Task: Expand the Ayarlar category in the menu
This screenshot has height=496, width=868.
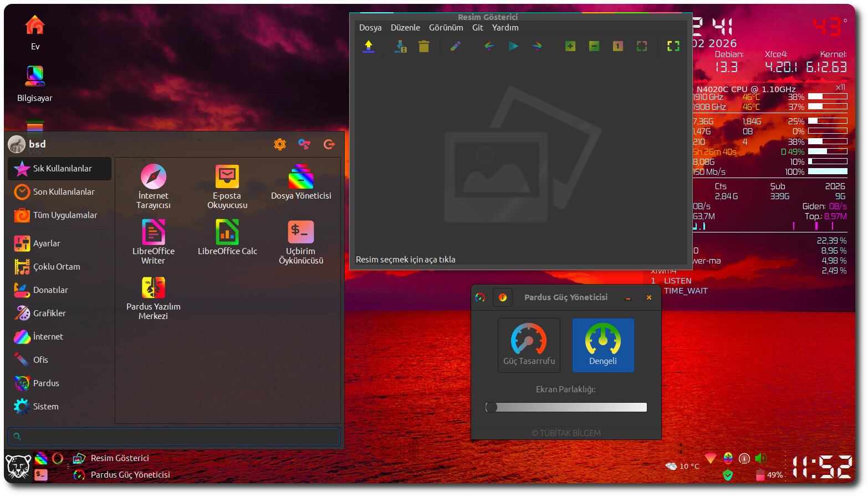Action: (x=47, y=244)
